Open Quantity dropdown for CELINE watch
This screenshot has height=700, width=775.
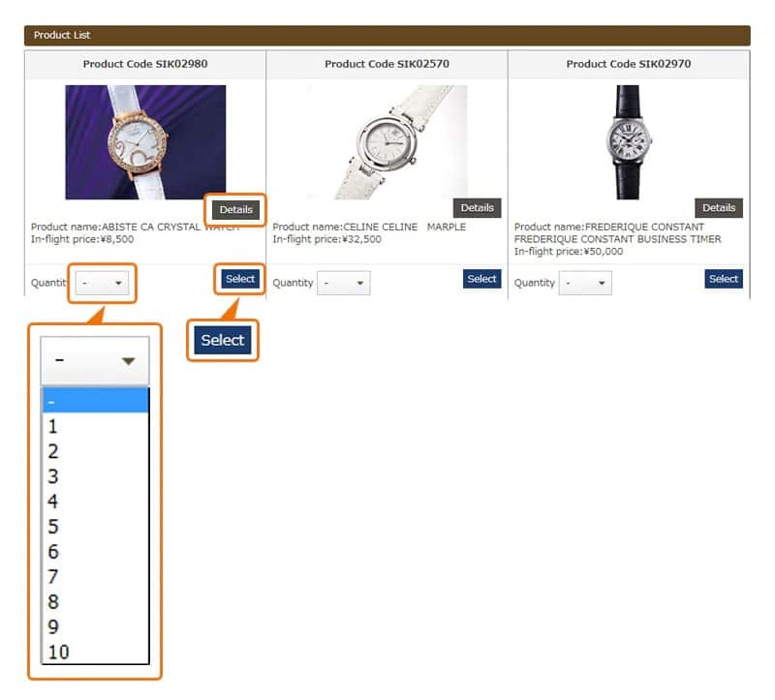[x=344, y=283]
